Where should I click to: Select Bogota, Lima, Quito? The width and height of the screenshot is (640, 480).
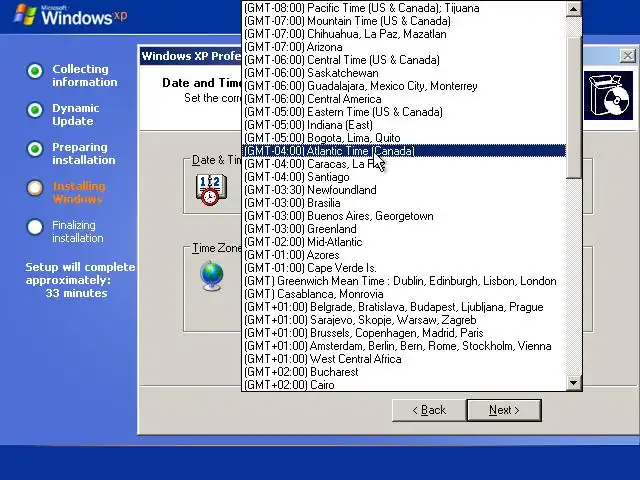pos(404,138)
